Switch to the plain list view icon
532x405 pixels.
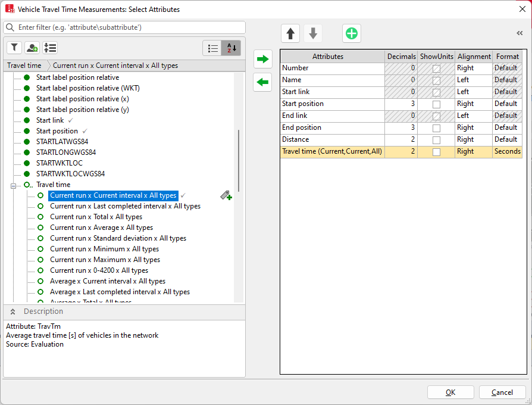click(212, 48)
